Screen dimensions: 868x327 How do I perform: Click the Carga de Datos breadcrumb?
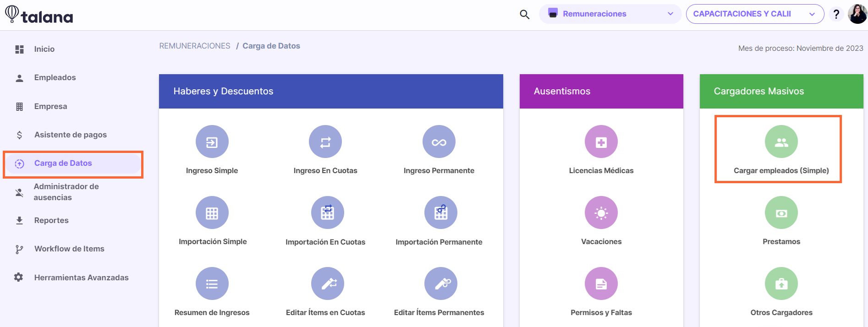[x=271, y=46]
